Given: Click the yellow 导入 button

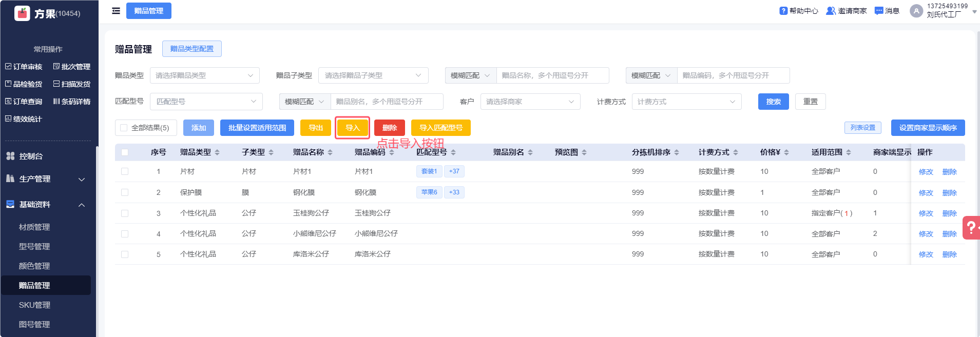Looking at the screenshot, I should click(352, 128).
